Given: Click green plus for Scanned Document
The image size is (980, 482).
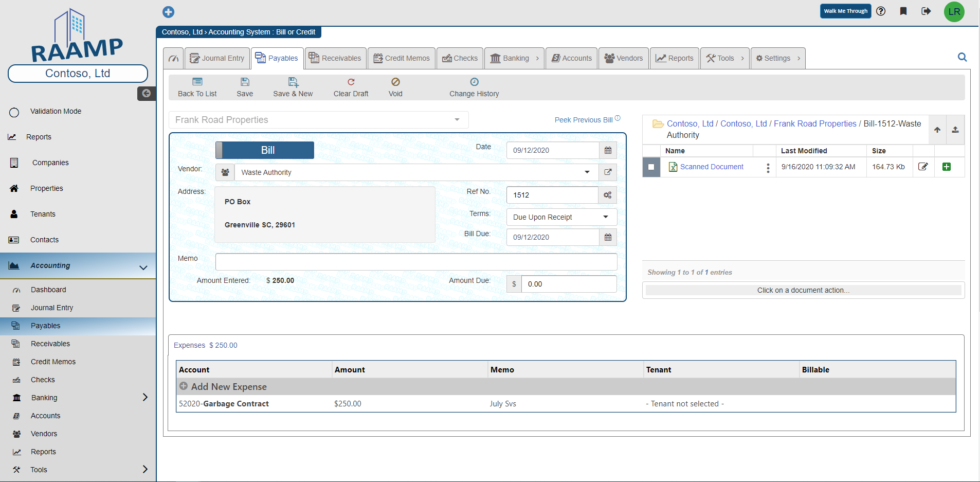Looking at the screenshot, I should point(947,167).
